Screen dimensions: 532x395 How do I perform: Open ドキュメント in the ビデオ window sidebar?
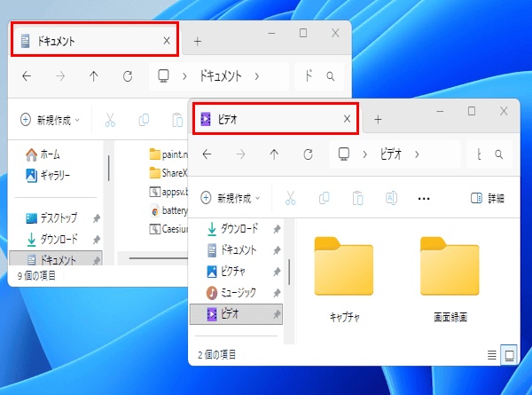point(231,250)
